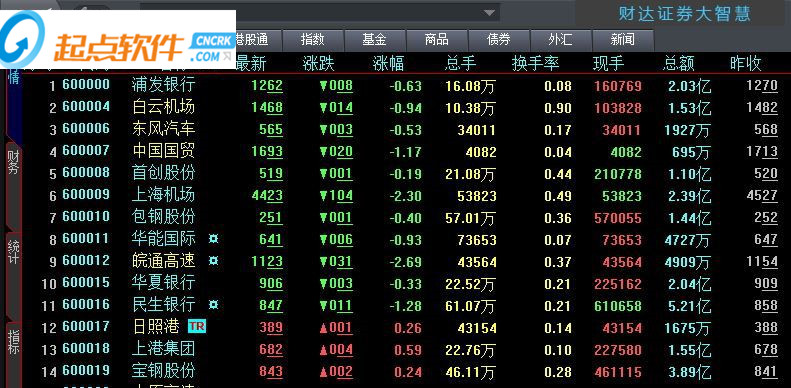Image resolution: width=791 pixels, height=388 pixels.
Task: Select the 浦发银行 stock row
Action: (x=406, y=85)
